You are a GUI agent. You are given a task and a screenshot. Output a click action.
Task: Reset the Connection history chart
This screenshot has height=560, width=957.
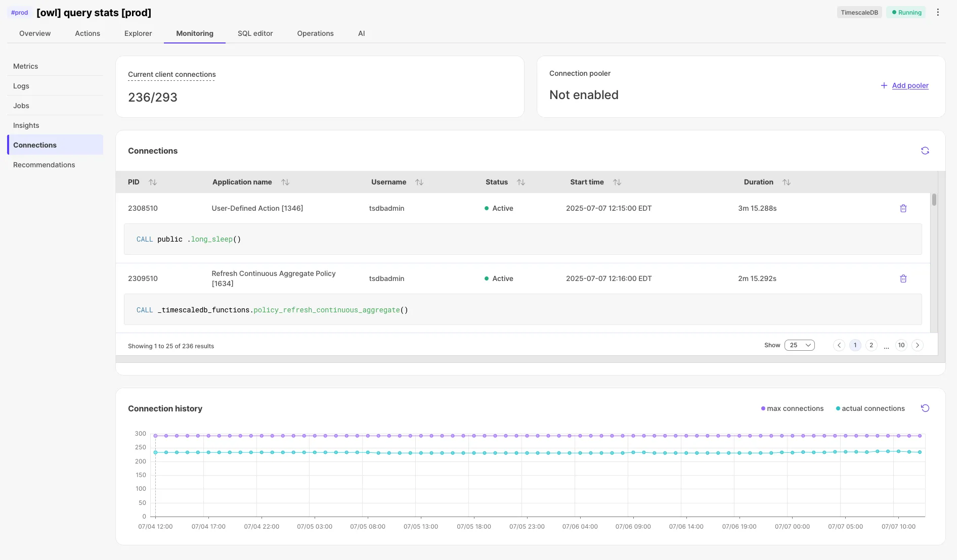tap(925, 408)
